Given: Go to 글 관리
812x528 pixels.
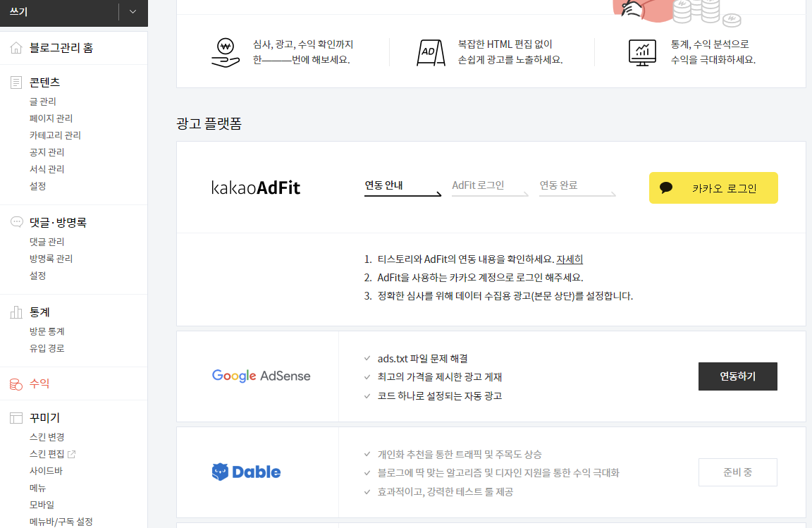Looking at the screenshot, I should (42, 102).
